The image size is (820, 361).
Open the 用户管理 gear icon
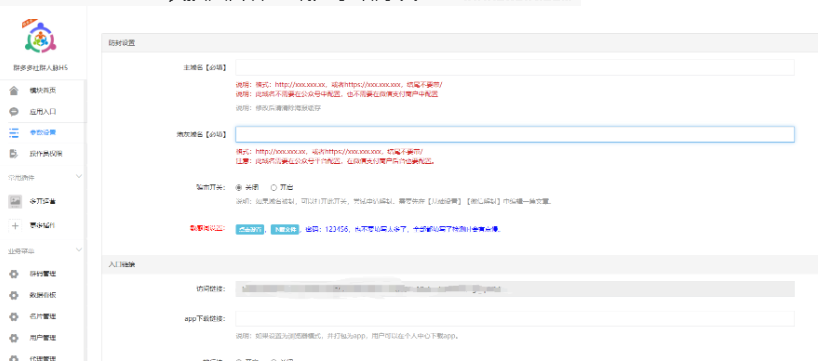[x=14, y=338]
